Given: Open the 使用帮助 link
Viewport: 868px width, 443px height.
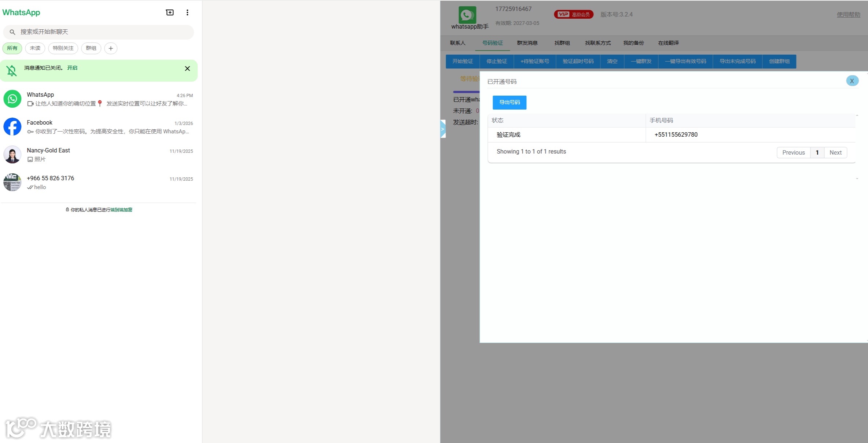Looking at the screenshot, I should click(x=848, y=14).
